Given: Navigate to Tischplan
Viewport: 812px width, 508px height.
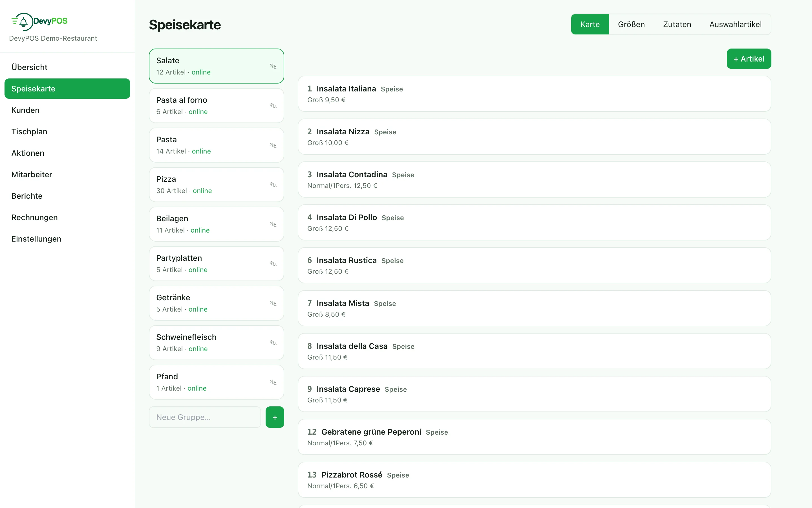Looking at the screenshot, I should [67, 132].
